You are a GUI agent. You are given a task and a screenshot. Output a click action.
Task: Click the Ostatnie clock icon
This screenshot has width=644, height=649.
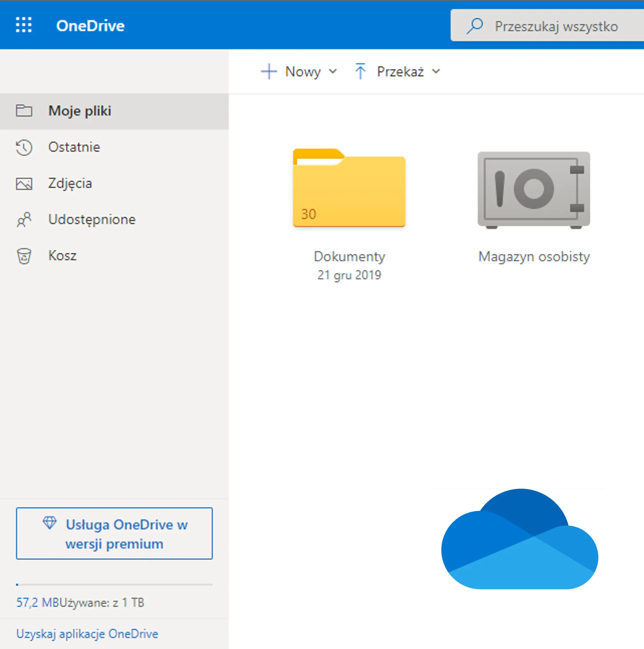pos(24,147)
